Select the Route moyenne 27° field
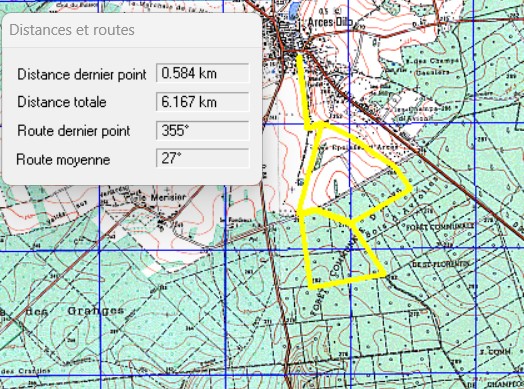 [203, 158]
